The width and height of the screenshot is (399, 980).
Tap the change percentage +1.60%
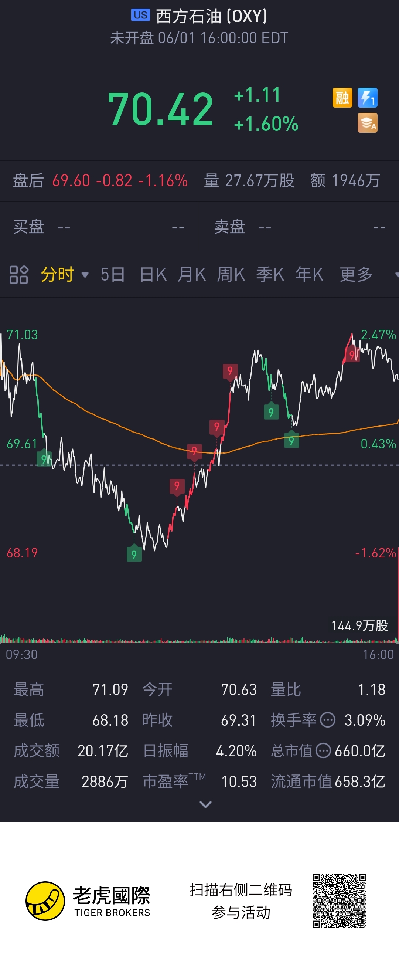pos(266,124)
